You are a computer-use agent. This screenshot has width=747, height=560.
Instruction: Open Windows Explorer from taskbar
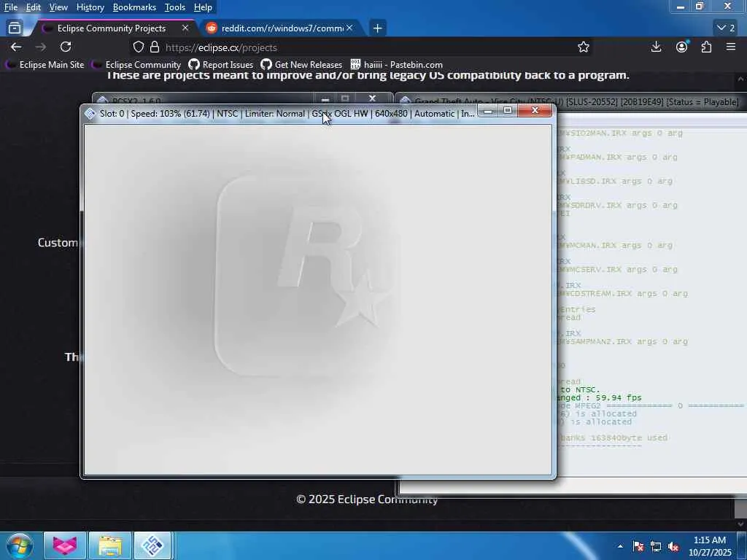pyautogui.click(x=109, y=545)
